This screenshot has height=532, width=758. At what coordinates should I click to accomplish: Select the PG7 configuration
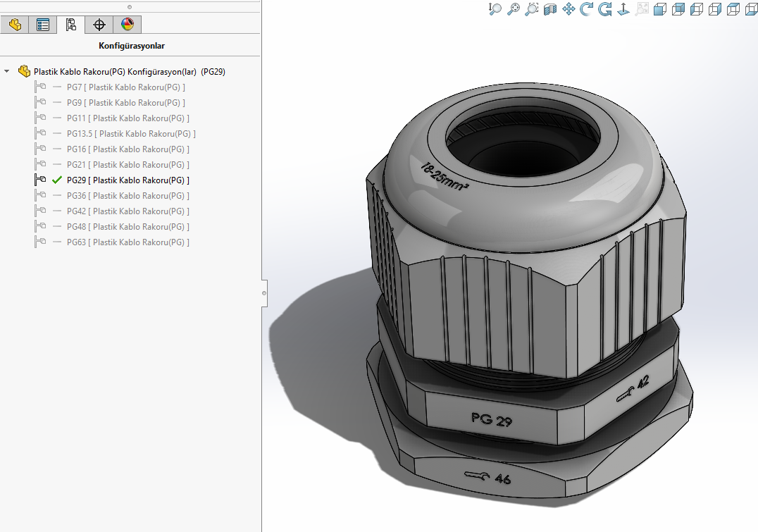125,87
